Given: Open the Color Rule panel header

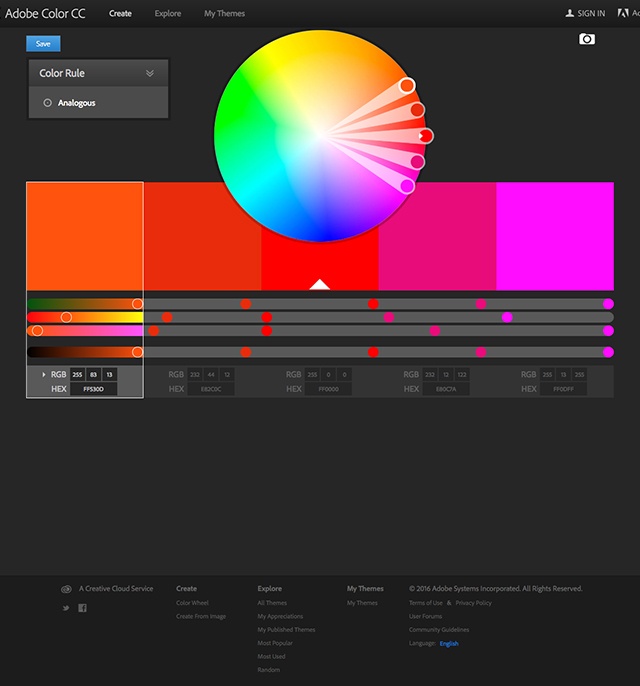Looking at the screenshot, I should pos(98,73).
